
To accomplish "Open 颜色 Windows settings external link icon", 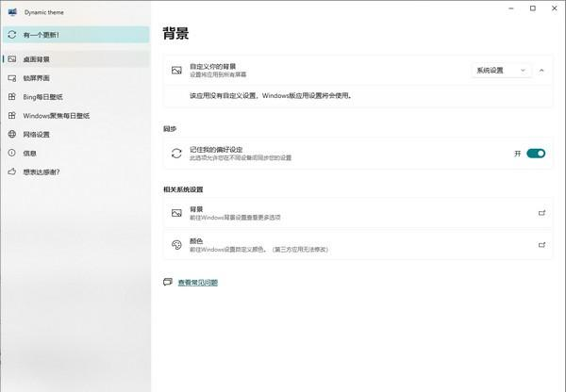I will 541,245.
